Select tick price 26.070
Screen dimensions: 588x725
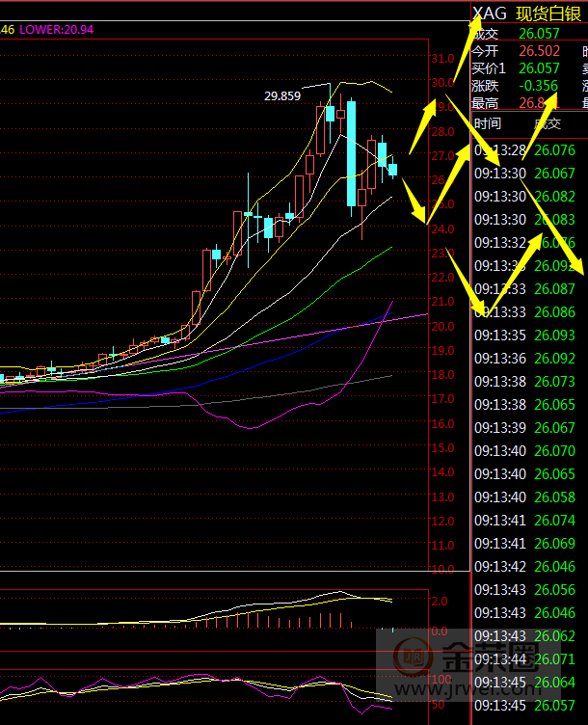coord(554,451)
